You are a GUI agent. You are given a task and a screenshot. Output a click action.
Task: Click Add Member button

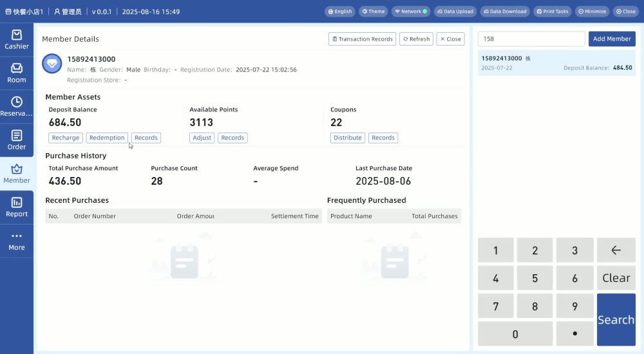[x=612, y=39]
